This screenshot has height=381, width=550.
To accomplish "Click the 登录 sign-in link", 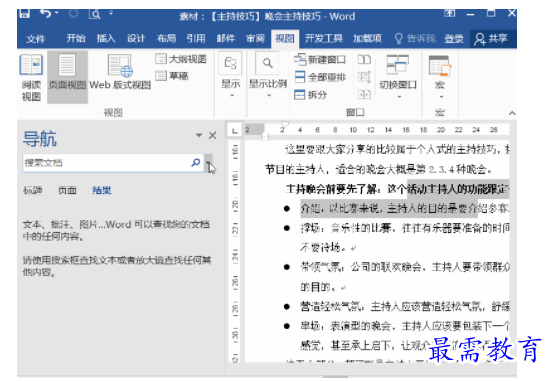I will [454, 39].
